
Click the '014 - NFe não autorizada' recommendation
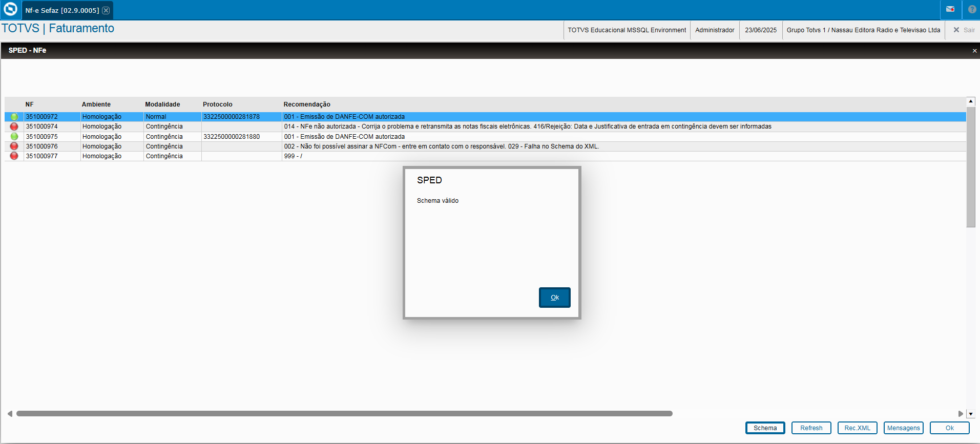click(x=528, y=126)
